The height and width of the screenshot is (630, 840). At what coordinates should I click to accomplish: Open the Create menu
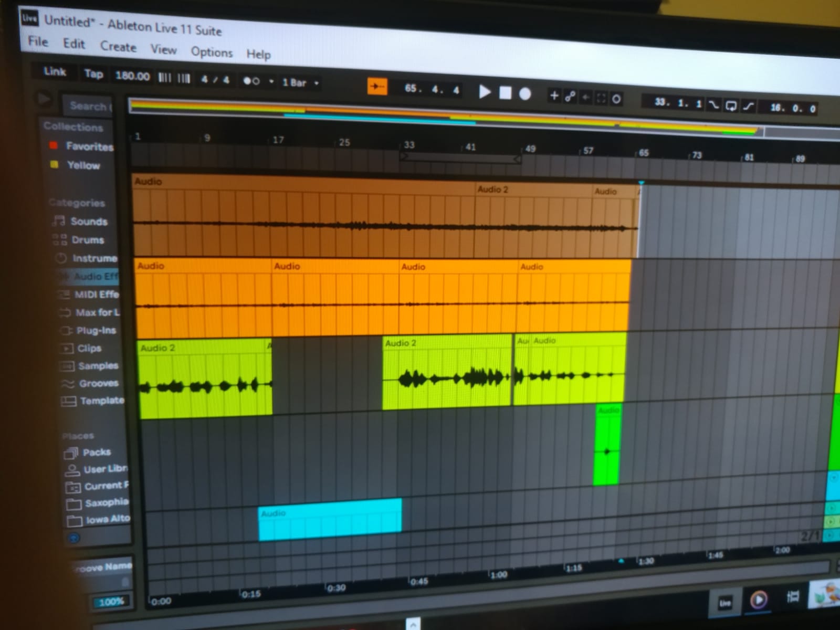pyautogui.click(x=118, y=47)
